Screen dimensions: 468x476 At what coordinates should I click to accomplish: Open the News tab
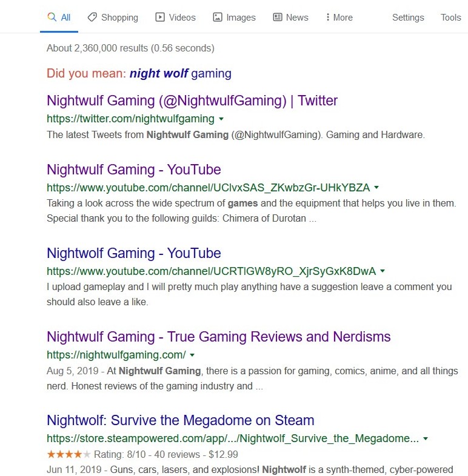(x=290, y=18)
